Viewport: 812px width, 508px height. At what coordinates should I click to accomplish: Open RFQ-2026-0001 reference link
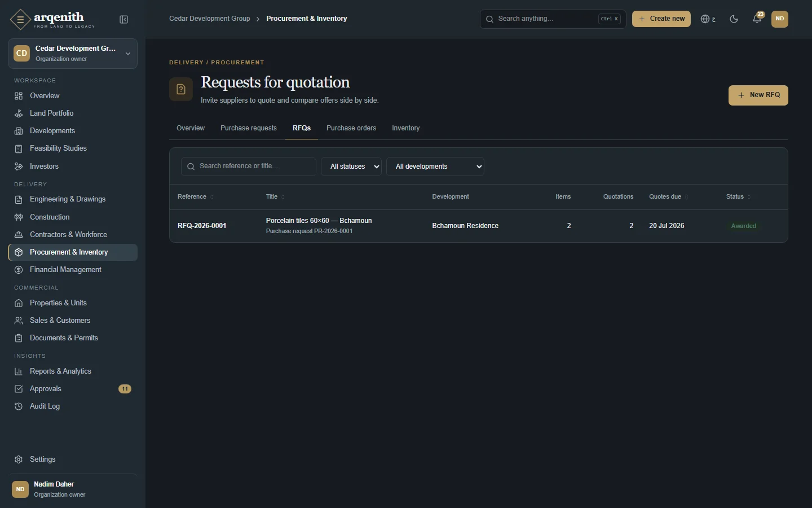click(x=202, y=226)
